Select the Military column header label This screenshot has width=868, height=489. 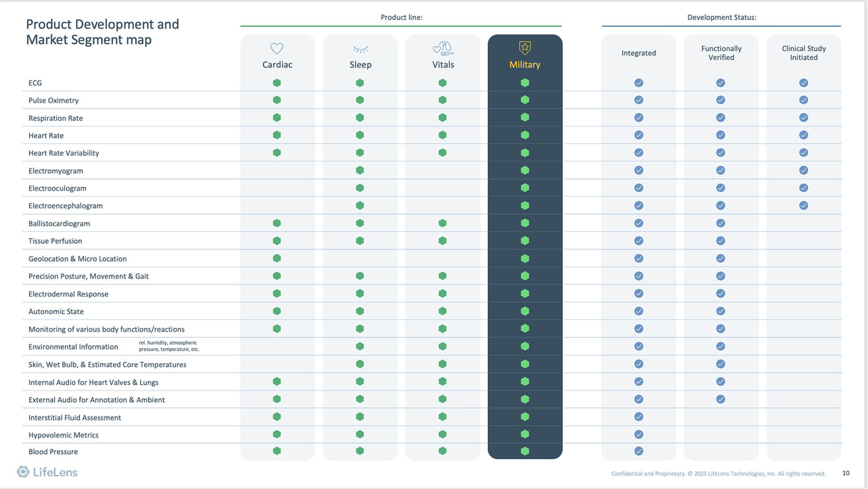coord(524,64)
